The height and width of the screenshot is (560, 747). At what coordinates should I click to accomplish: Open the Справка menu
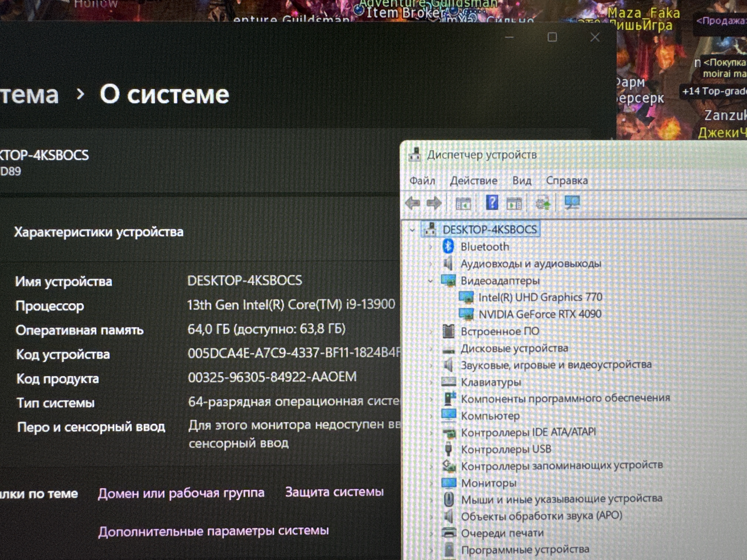(x=567, y=181)
